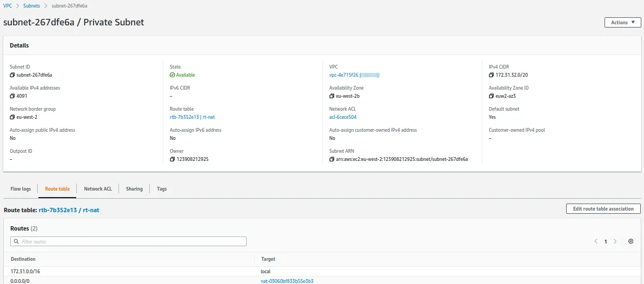The image size is (644, 284).
Task: Copy the available IPv4 addresses count
Action: [12, 96]
